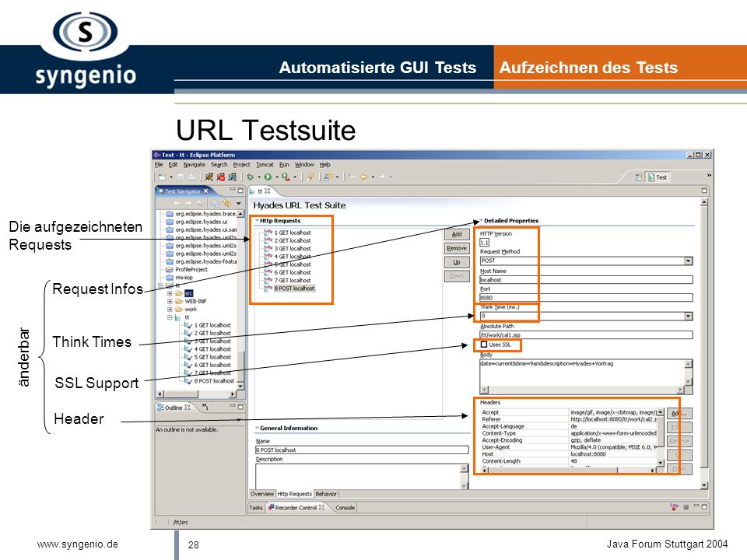Expand the work folder node

point(170,310)
